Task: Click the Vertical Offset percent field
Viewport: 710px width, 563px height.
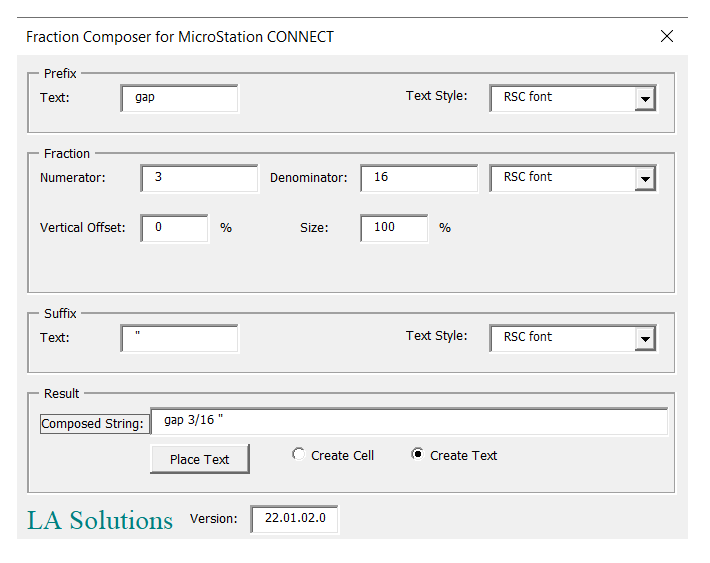Action: coord(174,228)
